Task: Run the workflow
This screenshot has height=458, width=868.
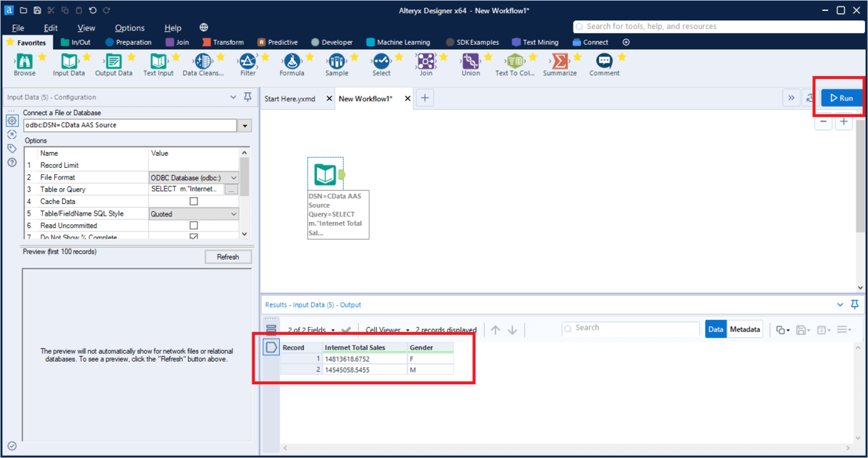Action: point(841,98)
